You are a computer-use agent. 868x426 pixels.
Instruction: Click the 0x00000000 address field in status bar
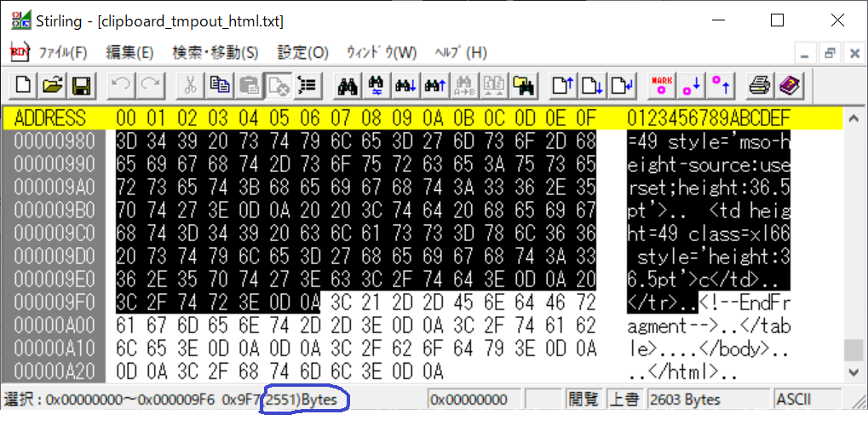pyautogui.click(x=474, y=400)
